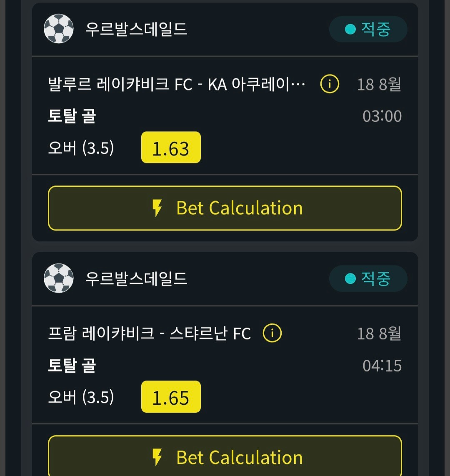Image resolution: width=450 pixels, height=476 pixels.
Task: Open second Bet Calculation button at bottom
Action: coord(225,456)
